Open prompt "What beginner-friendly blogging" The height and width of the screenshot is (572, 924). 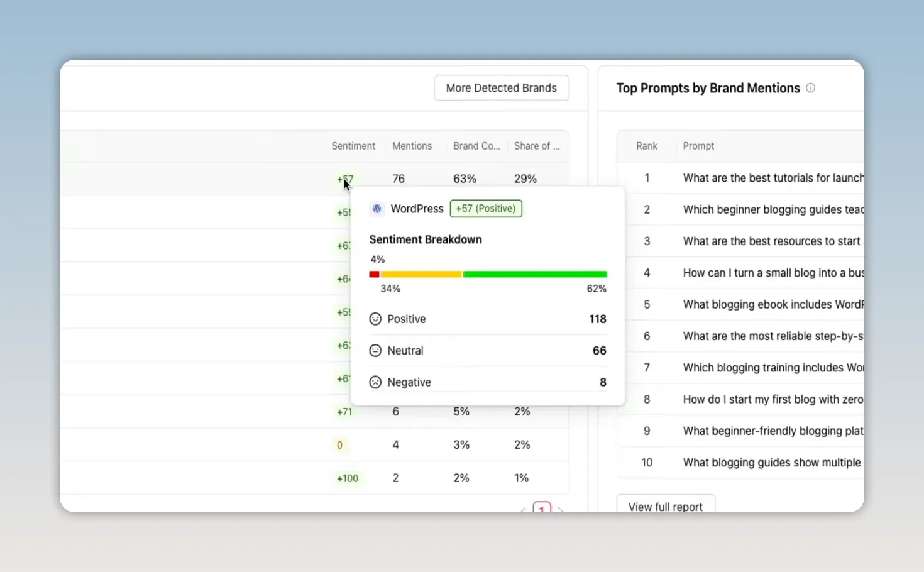pos(773,431)
